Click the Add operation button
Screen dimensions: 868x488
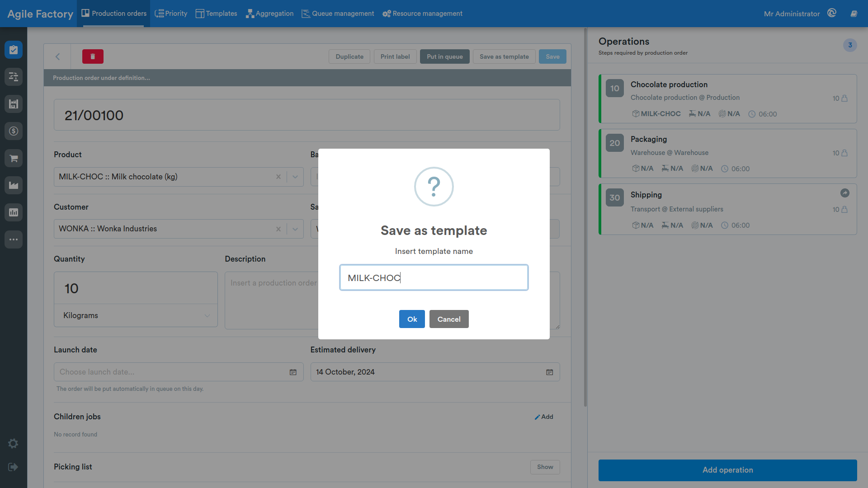(x=728, y=470)
